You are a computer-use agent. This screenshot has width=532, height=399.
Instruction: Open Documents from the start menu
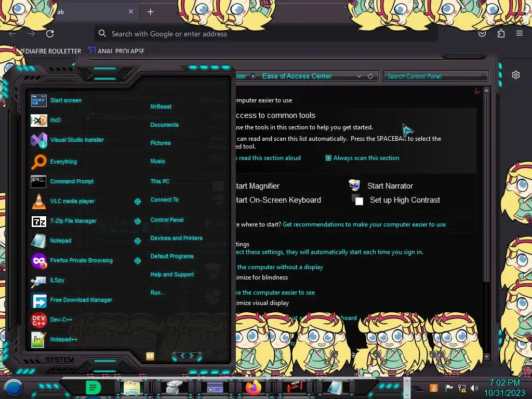click(164, 125)
